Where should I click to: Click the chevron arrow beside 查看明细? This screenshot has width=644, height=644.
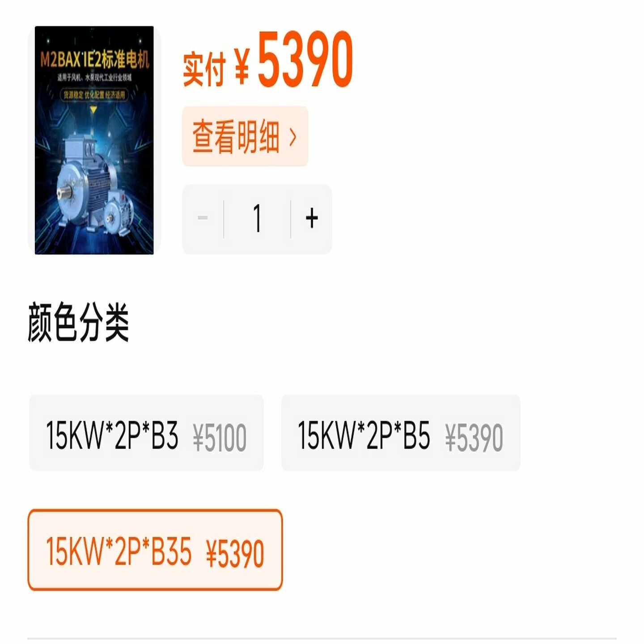pos(293,137)
